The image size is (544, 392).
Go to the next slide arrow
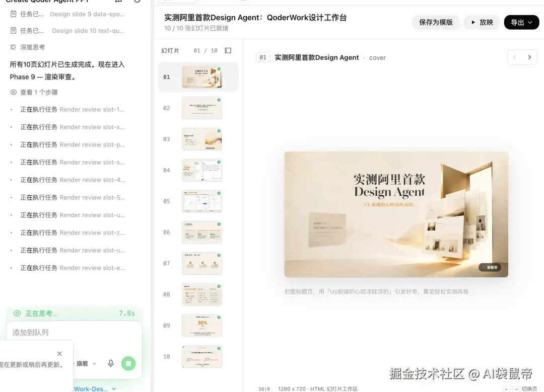click(x=529, y=57)
